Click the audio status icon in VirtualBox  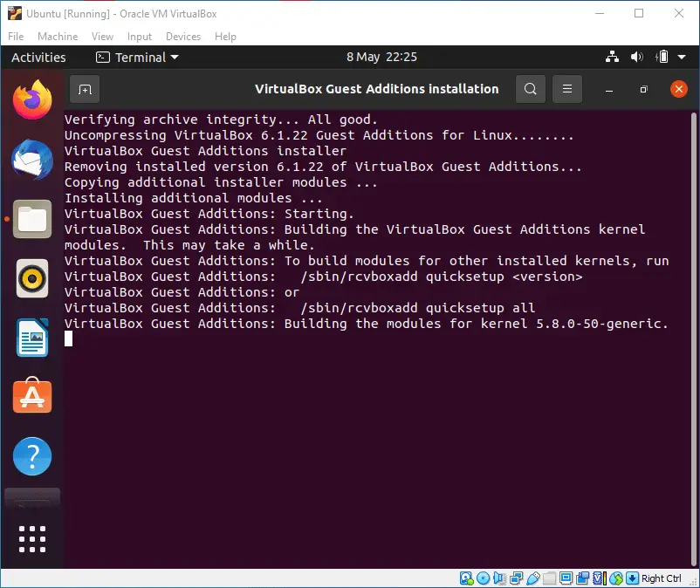[499, 578]
